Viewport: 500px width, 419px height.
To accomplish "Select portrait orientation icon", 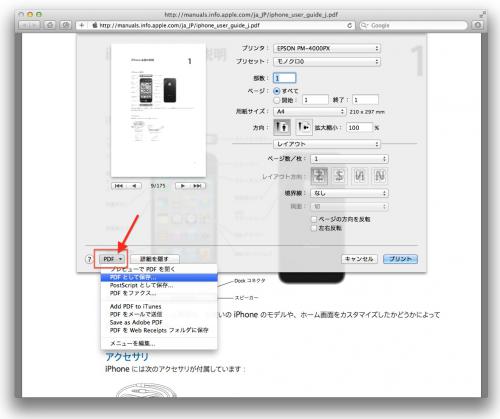I will 282,127.
